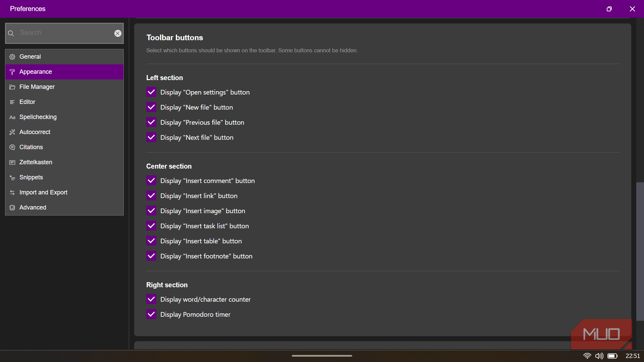
Task: Click the Advanced chip icon
Action: click(12, 208)
